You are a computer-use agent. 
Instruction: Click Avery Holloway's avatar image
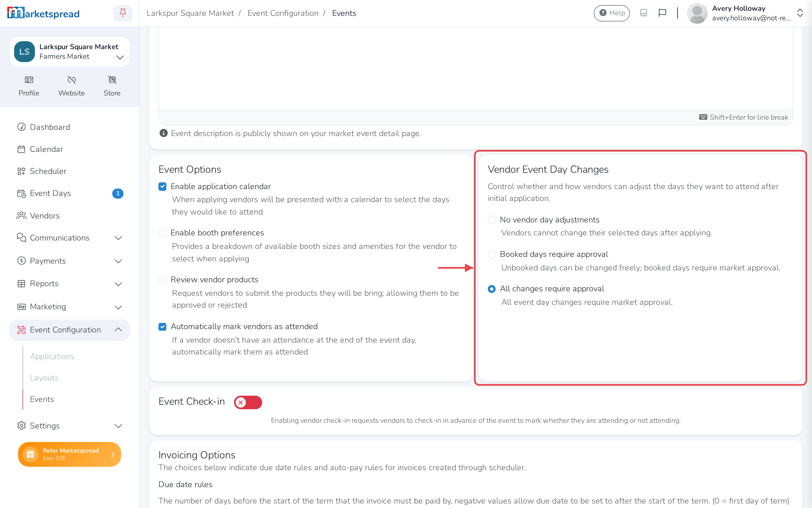697,13
